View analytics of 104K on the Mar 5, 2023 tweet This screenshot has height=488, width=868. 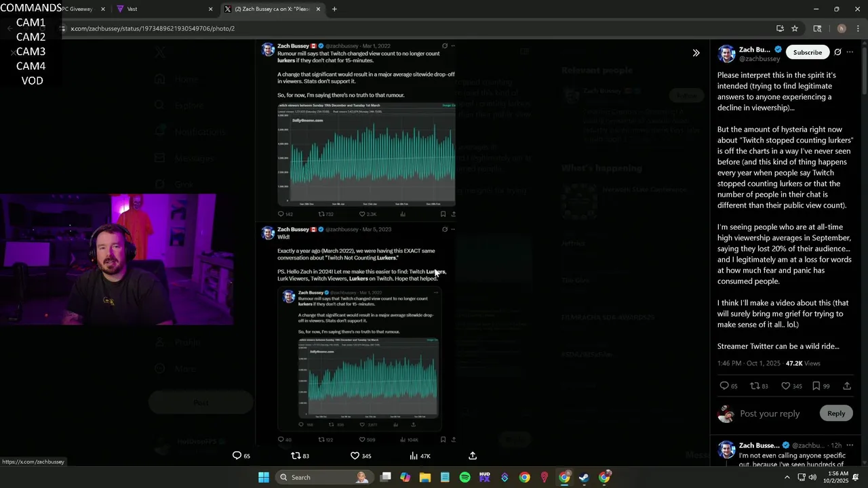point(409,440)
